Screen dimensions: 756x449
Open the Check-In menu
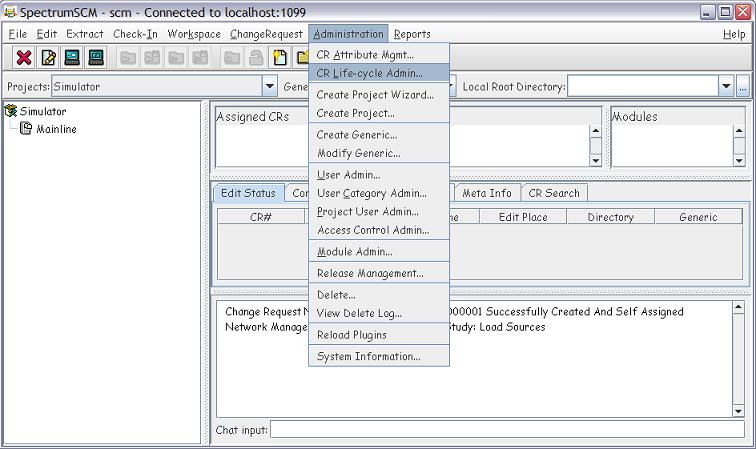[135, 34]
